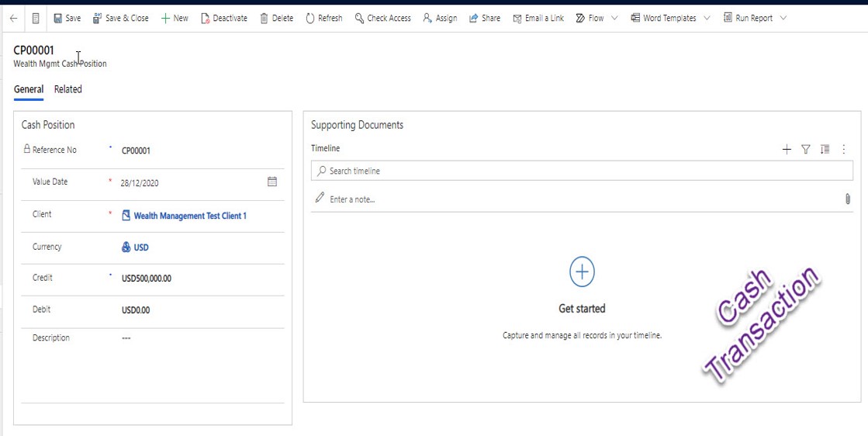This screenshot has height=436, width=868.
Task: Expand the Flow dropdown arrow
Action: tap(615, 18)
